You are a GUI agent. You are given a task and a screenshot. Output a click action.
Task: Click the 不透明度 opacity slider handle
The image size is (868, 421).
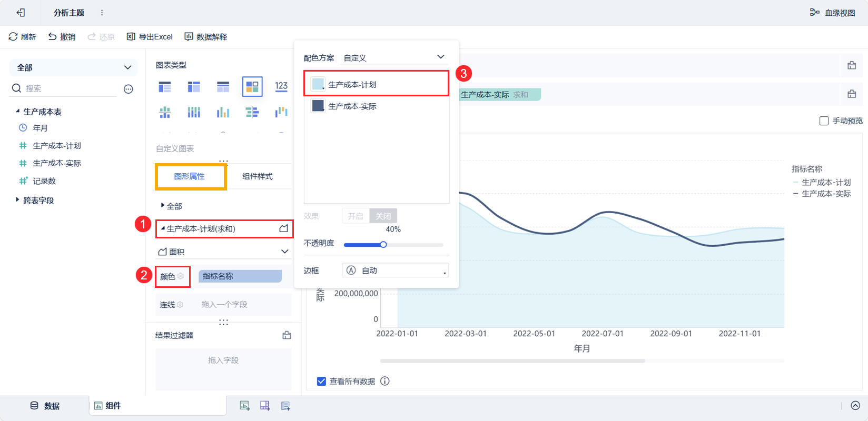pos(383,245)
